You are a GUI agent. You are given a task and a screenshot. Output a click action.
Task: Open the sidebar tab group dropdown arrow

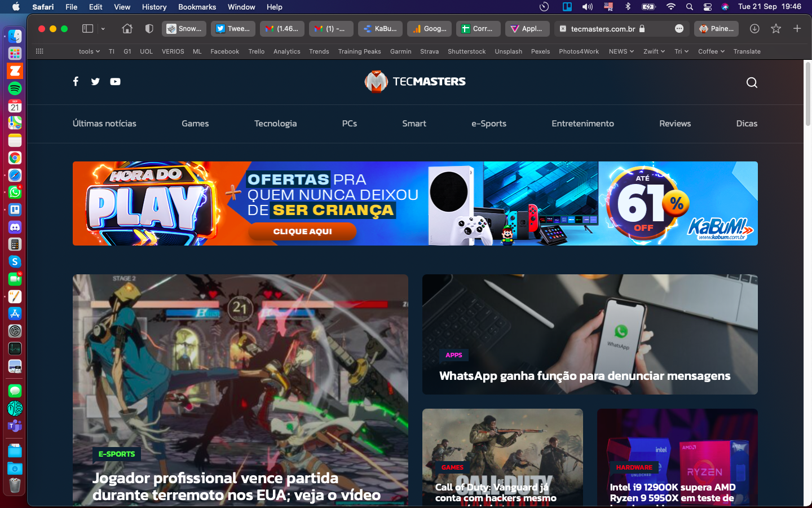click(103, 28)
